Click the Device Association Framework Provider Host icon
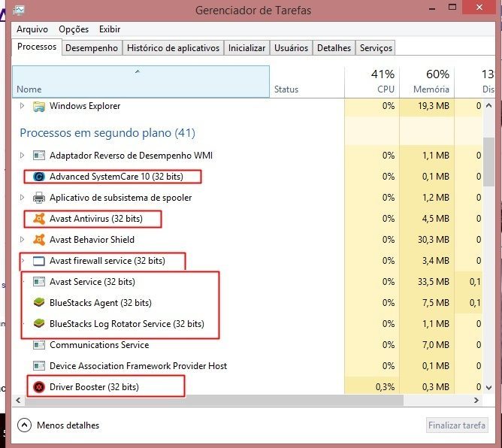The width and height of the screenshot is (502, 448). coord(39,366)
